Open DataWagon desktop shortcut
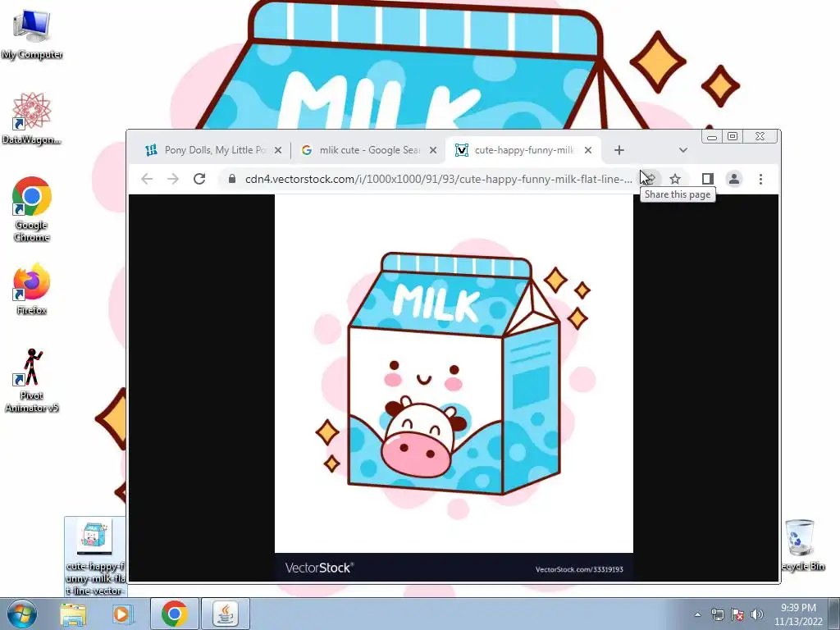Viewport: 840px width, 630px height. [x=32, y=118]
